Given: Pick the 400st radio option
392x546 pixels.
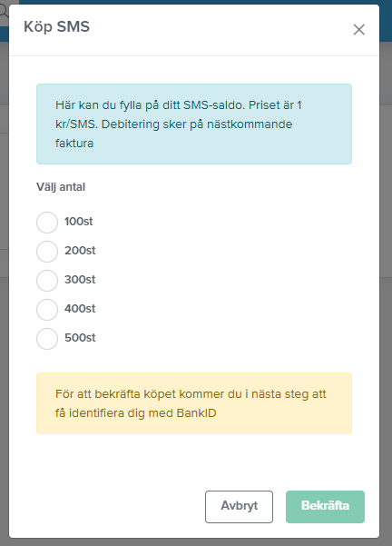Looking at the screenshot, I should pos(47,310).
